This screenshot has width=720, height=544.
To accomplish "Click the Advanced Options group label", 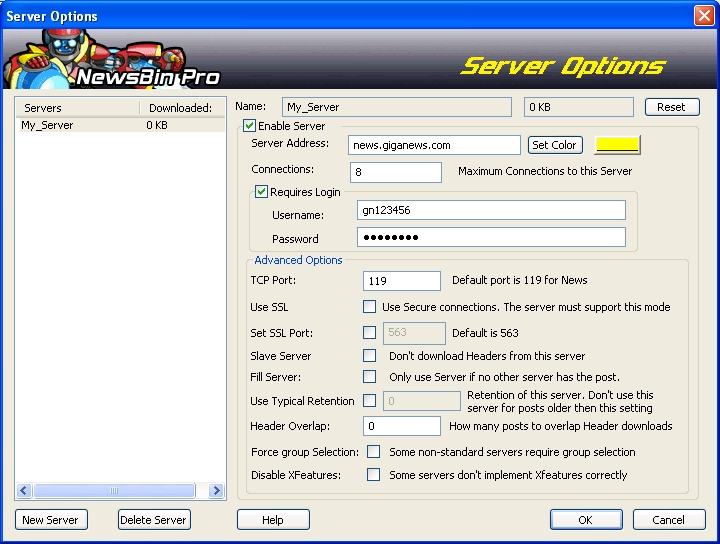I will tap(298, 260).
